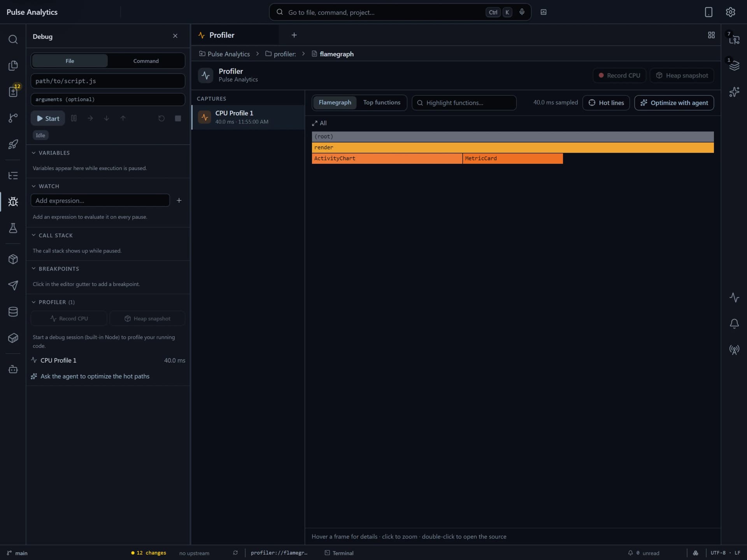
Task: Click the stop debug session icon
Action: point(178,118)
